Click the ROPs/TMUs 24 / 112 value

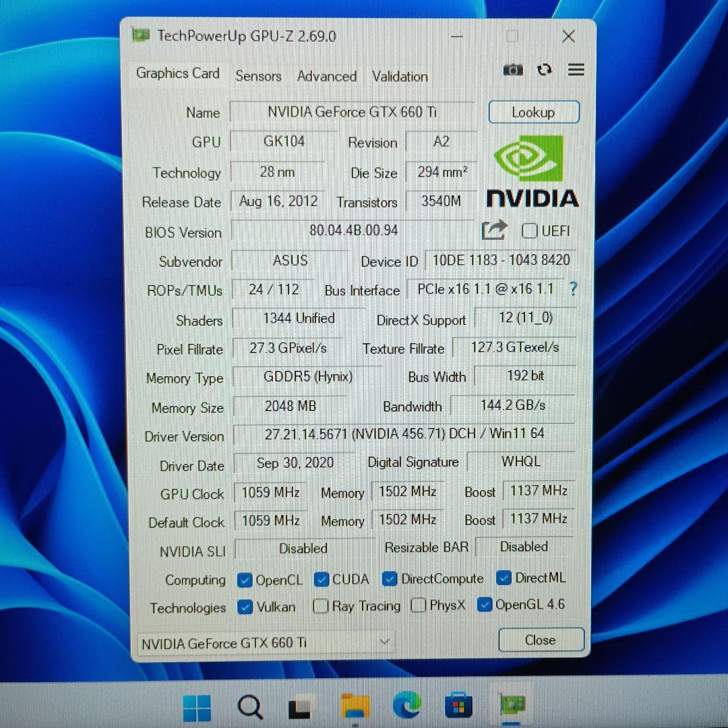click(x=274, y=289)
